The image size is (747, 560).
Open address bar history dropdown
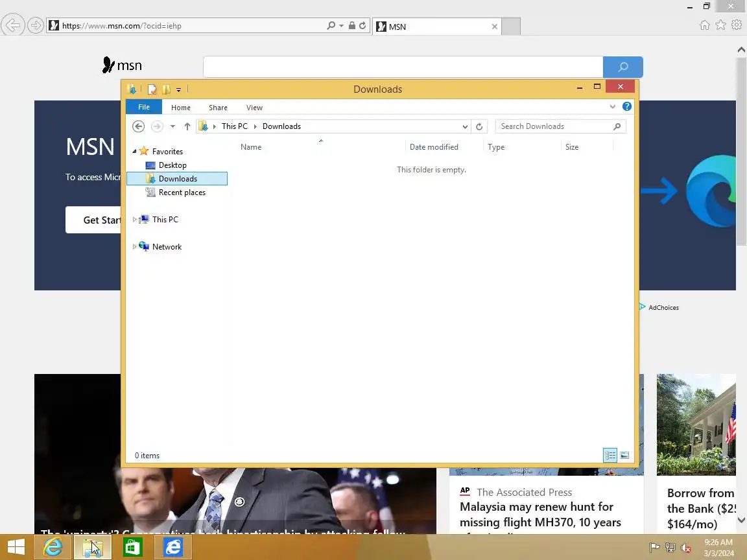[465, 126]
